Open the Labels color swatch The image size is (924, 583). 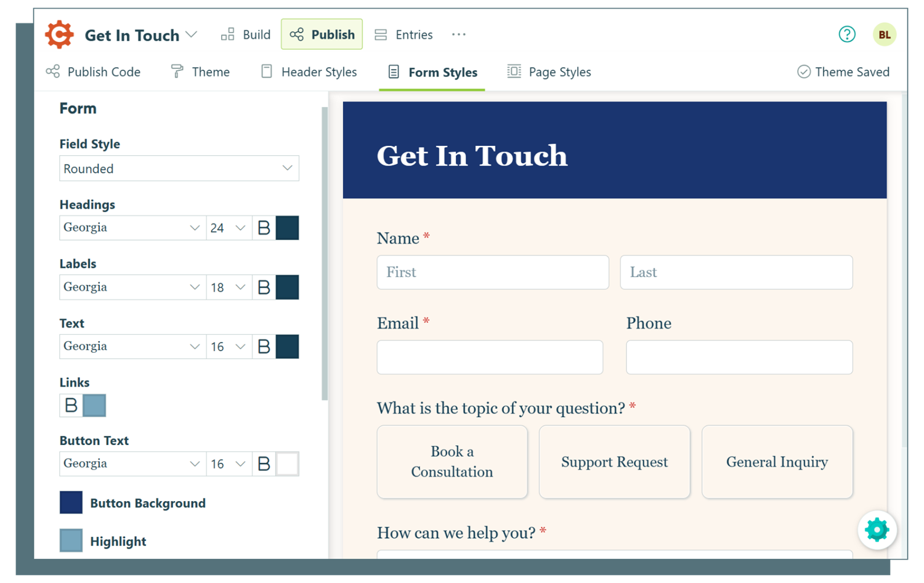pos(288,287)
